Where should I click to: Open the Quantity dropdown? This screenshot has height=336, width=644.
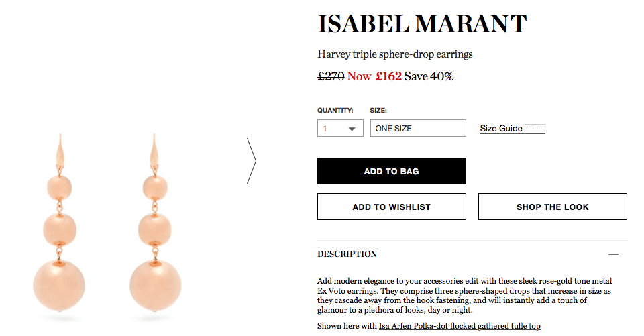point(340,128)
